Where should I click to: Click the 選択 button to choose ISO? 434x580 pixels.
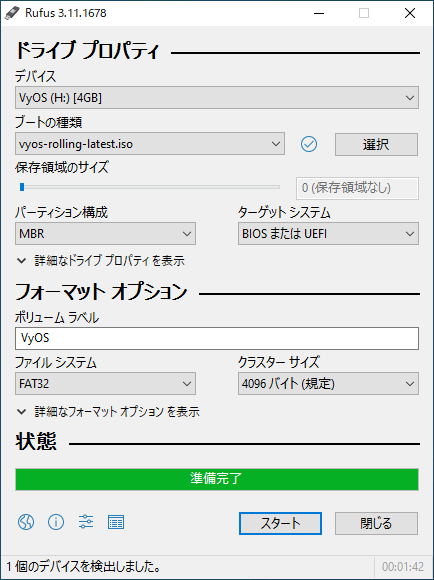(376, 144)
